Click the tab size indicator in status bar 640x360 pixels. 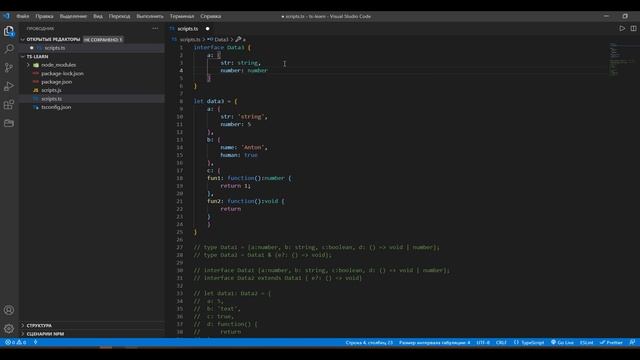(x=434, y=342)
